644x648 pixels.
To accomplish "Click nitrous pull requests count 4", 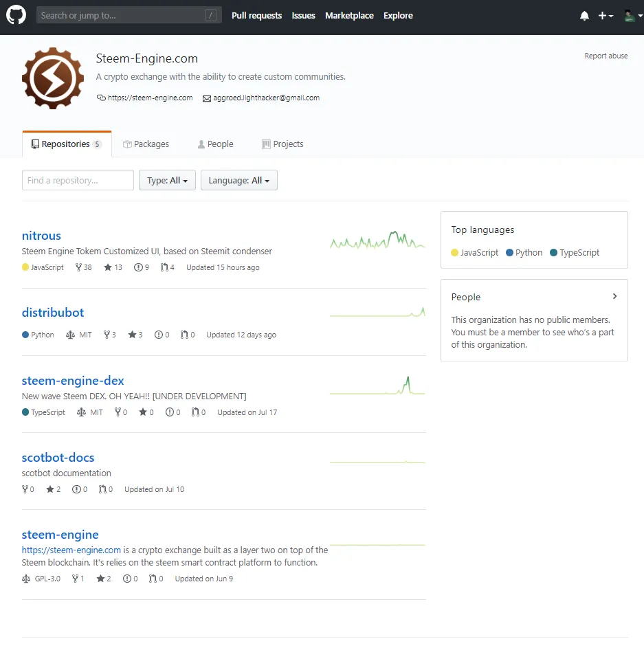I will point(168,267).
